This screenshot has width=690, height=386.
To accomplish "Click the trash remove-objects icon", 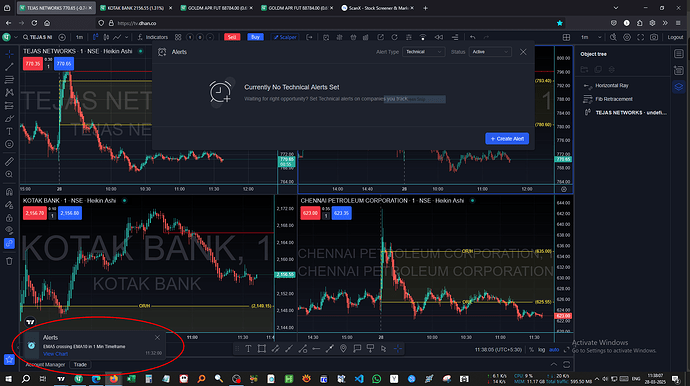I will (x=9, y=261).
